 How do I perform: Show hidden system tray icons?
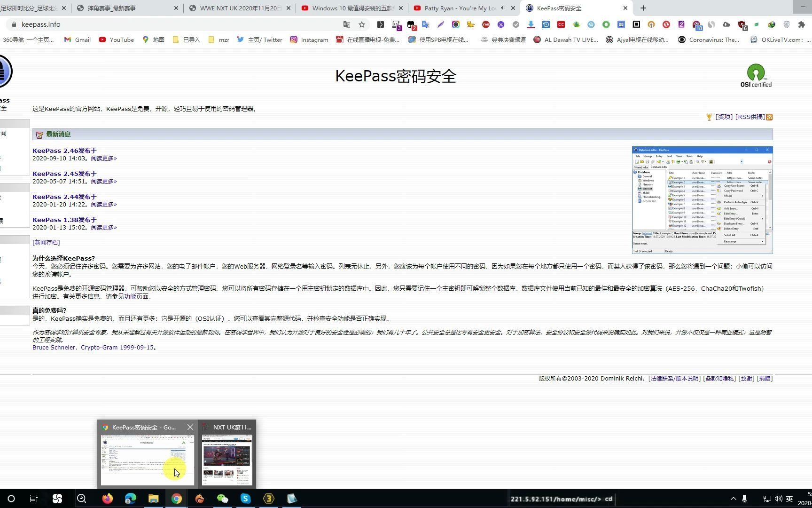coord(733,499)
